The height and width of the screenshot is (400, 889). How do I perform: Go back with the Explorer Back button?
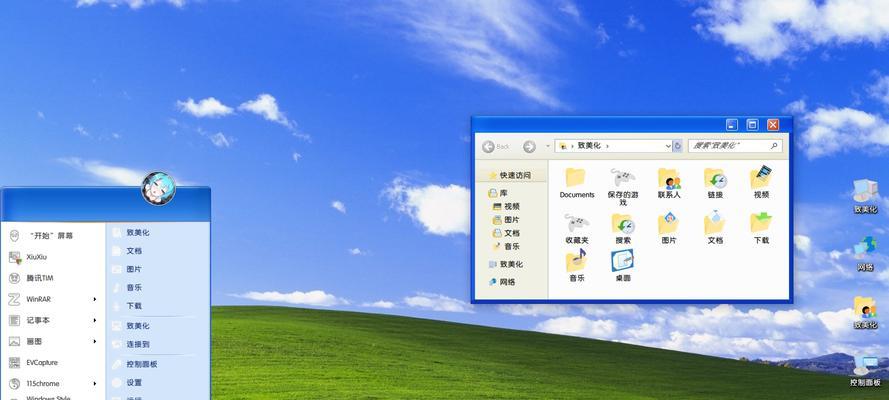click(496, 147)
